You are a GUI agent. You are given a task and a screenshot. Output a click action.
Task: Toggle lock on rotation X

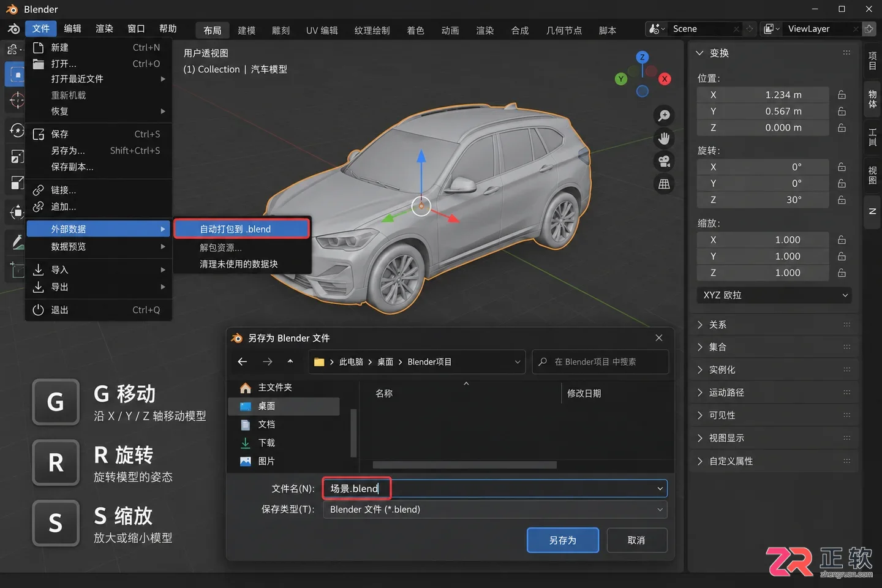point(842,167)
